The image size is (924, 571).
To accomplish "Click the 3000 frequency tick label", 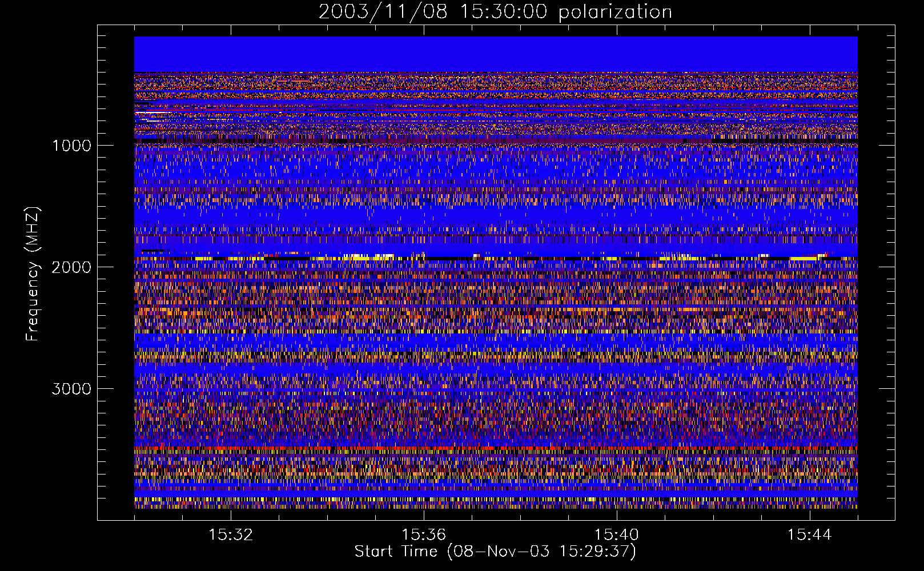I will click(71, 389).
